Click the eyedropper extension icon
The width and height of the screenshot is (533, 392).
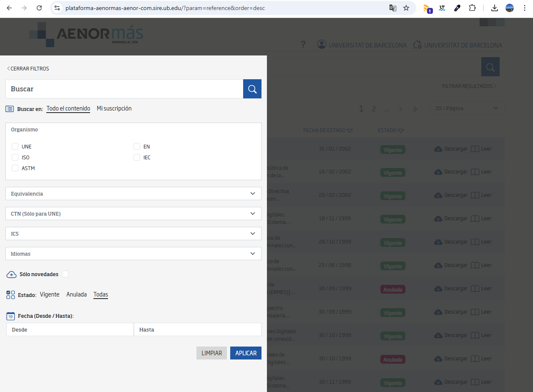[457, 8]
